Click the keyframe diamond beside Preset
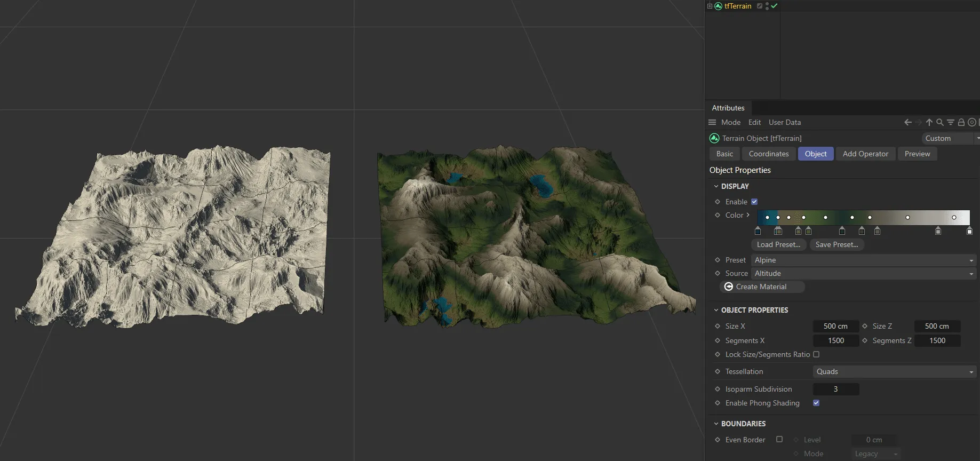The height and width of the screenshot is (461, 980). [718, 260]
